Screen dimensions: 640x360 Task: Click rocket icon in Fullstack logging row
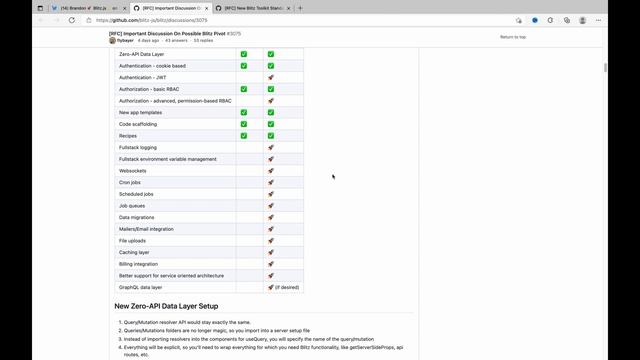pos(271,147)
